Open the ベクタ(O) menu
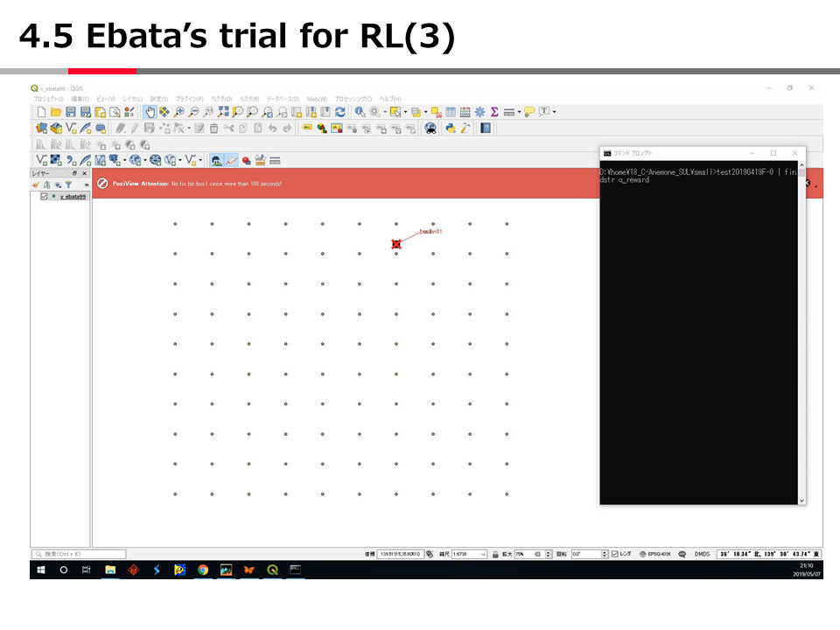 pos(220,99)
